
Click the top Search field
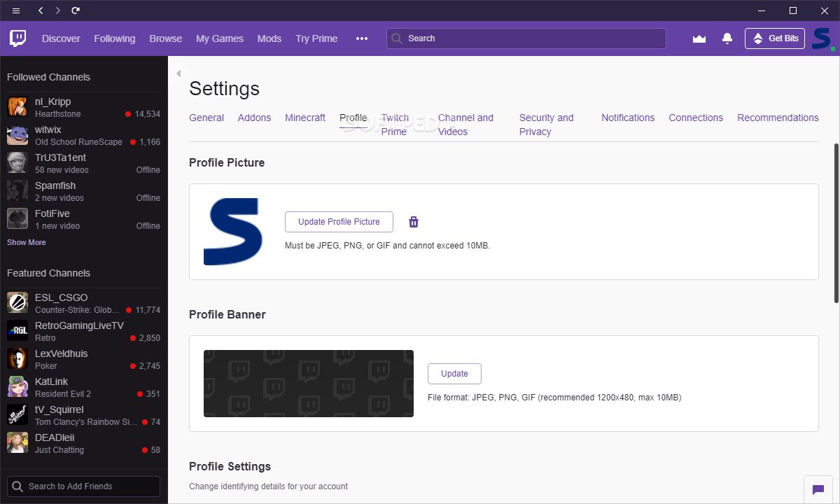click(526, 38)
